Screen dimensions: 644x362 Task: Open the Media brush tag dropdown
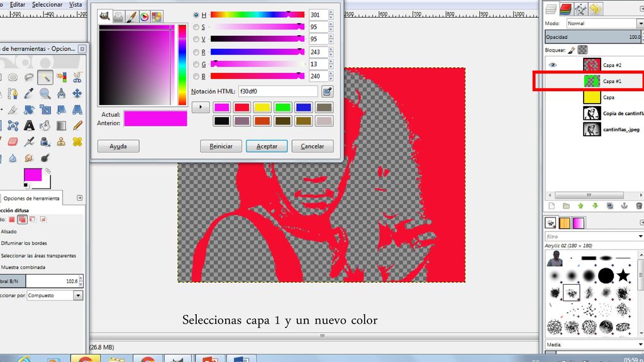coord(594,345)
